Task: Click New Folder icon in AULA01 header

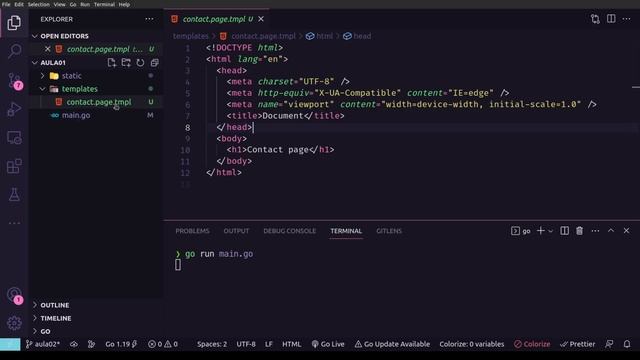Action: tap(126, 62)
